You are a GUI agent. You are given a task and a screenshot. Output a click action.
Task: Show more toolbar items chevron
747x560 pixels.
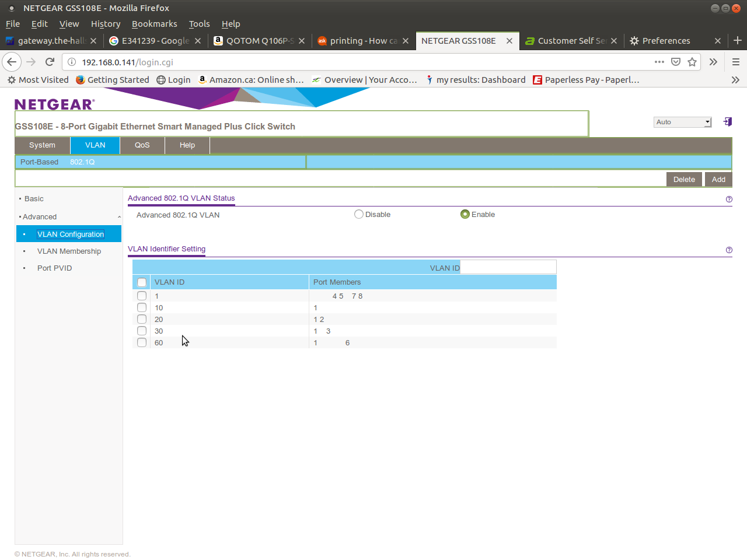(713, 62)
